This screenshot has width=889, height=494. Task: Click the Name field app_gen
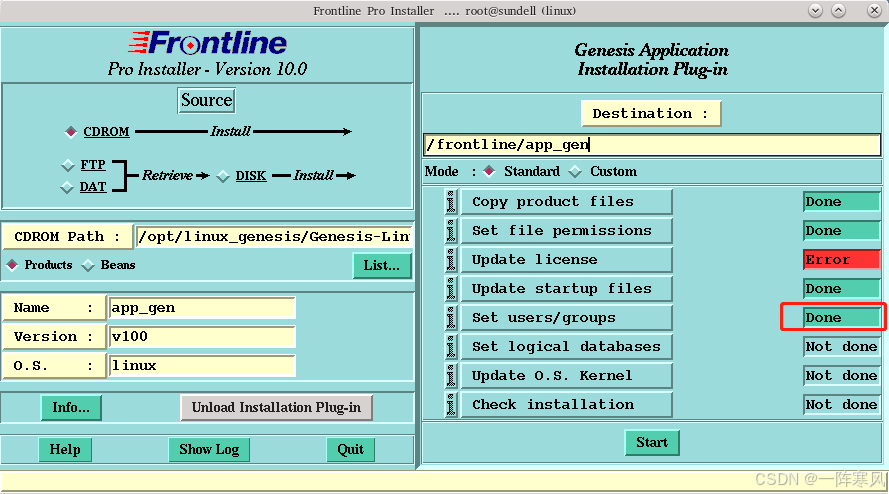point(202,308)
